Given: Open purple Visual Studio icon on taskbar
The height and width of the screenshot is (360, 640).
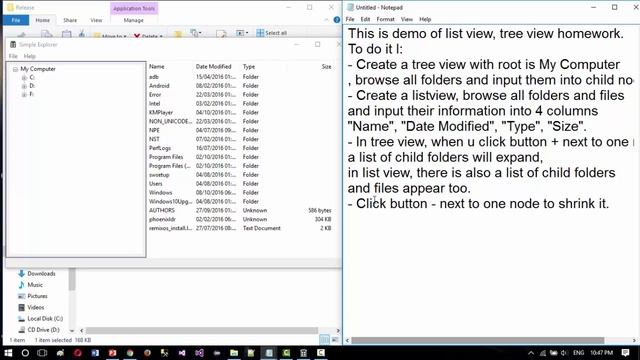Looking at the screenshot, I should click(199, 353).
